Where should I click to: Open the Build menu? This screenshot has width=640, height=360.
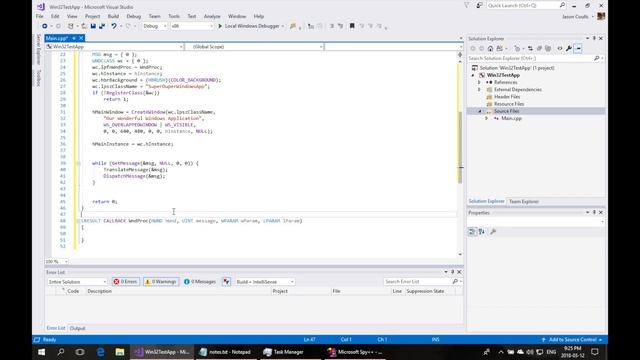pyautogui.click(x=113, y=16)
